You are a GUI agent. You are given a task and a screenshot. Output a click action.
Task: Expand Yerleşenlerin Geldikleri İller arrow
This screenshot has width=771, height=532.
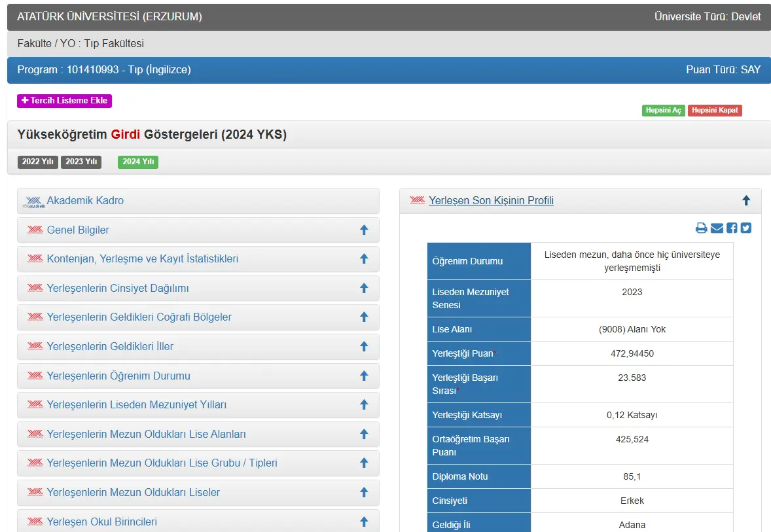pyautogui.click(x=364, y=347)
